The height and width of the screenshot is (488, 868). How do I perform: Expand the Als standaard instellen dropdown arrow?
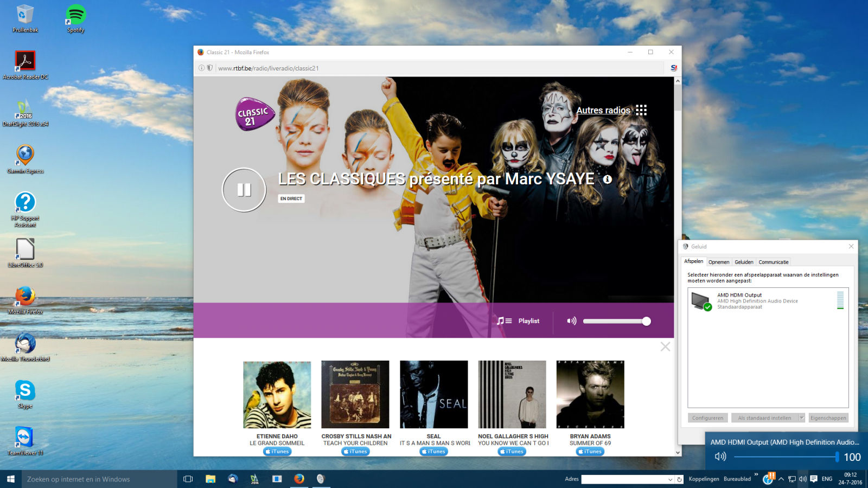(801, 418)
